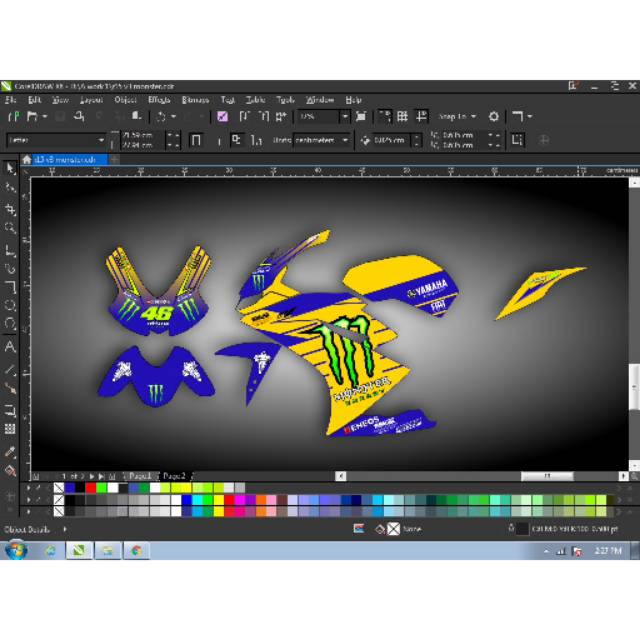This screenshot has width=640, height=640.
Task: Switch to the Page 2 tab
Action: tap(174, 476)
